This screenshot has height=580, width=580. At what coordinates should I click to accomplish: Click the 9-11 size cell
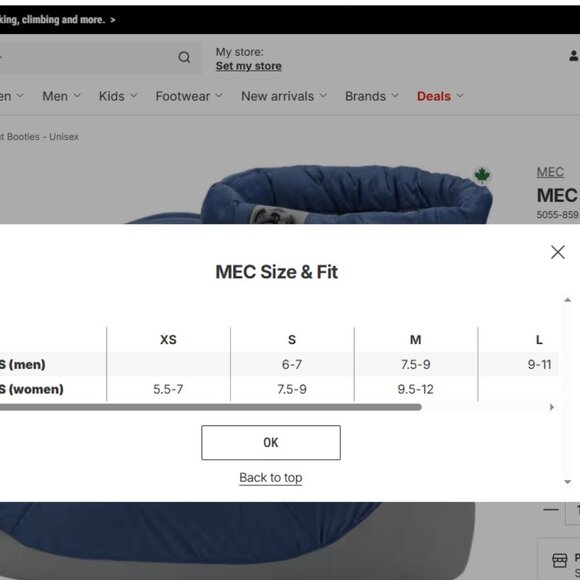[539, 364]
